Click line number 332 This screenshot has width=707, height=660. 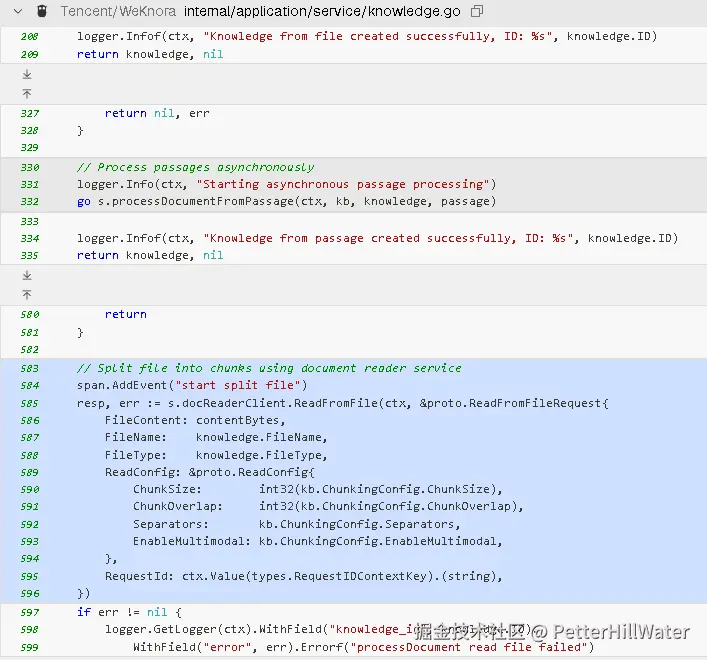click(x=29, y=202)
